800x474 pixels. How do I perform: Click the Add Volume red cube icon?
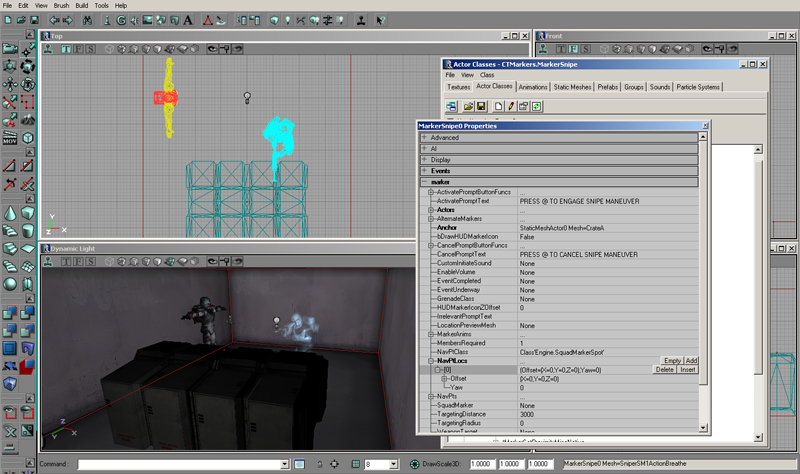28,366
